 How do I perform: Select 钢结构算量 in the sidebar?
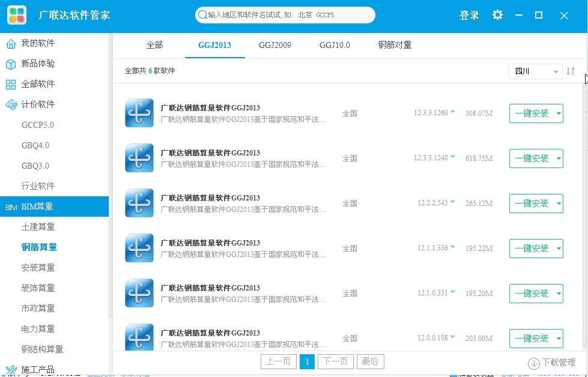(x=42, y=349)
